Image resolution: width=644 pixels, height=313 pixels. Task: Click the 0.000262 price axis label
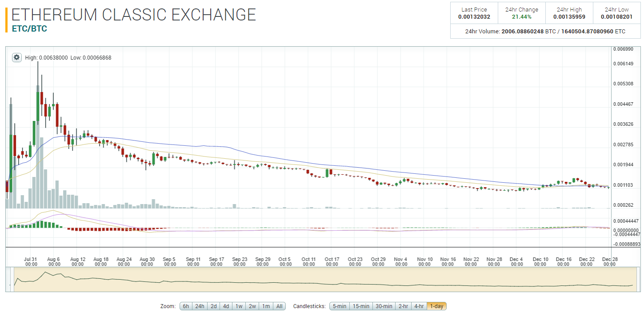pyautogui.click(x=623, y=205)
